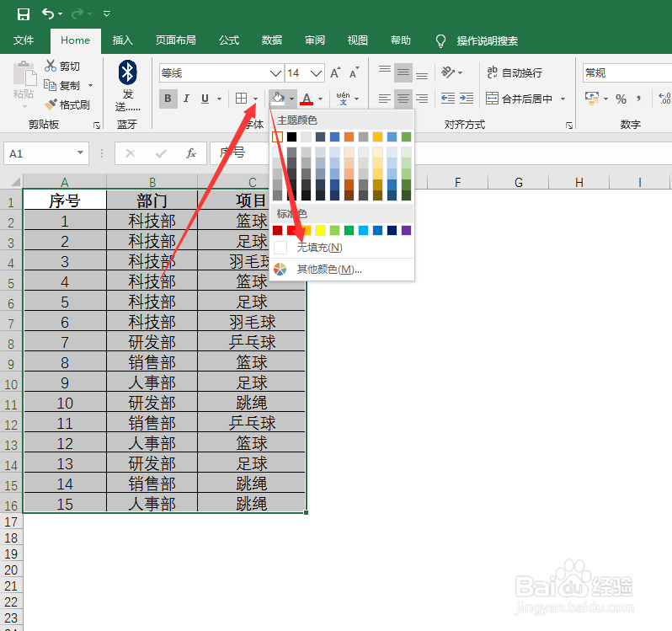Apply percent style with % icon
672x631 pixels.
pos(621,99)
